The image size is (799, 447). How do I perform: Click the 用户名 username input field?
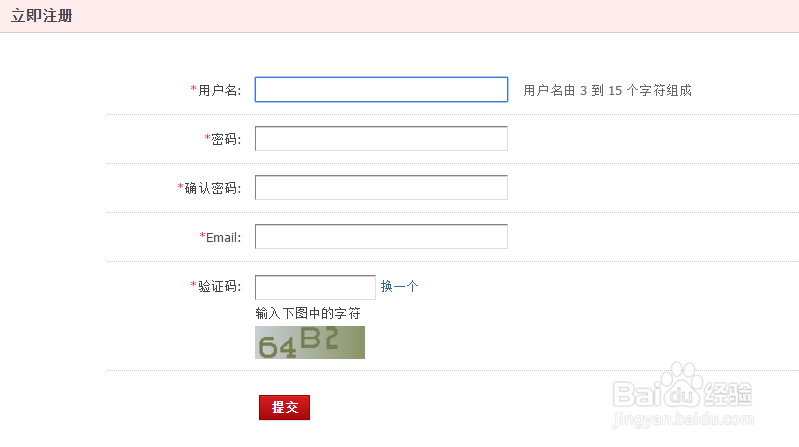(381, 90)
